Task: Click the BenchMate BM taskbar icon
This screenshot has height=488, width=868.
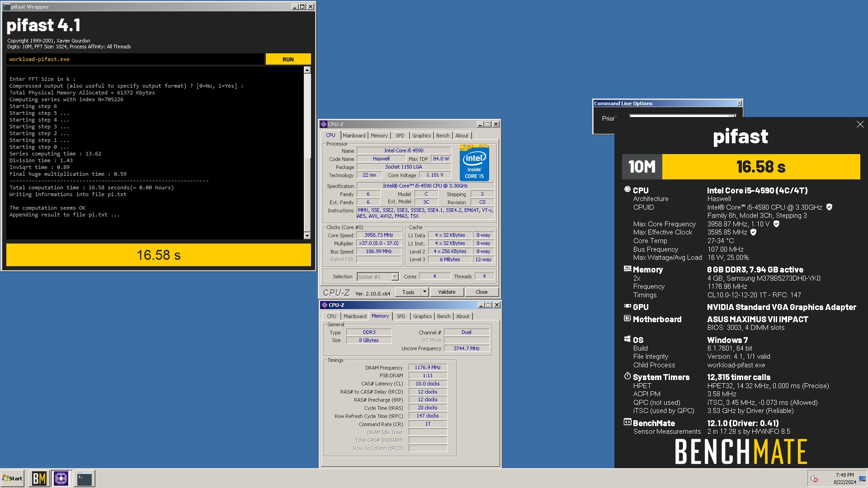Action: point(39,478)
